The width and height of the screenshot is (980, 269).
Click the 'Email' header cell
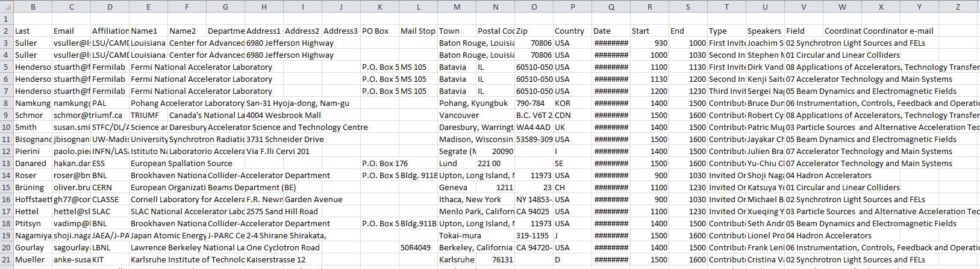pos(71,31)
